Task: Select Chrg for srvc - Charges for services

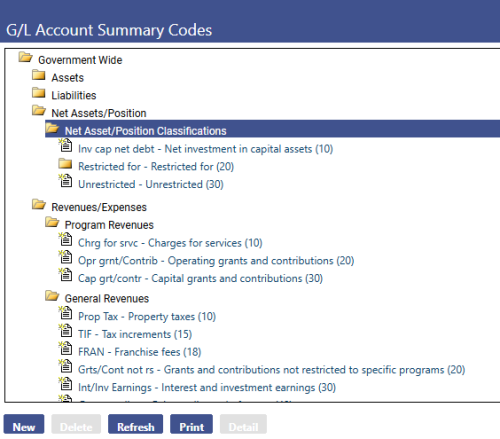Action: (x=170, y=243)
